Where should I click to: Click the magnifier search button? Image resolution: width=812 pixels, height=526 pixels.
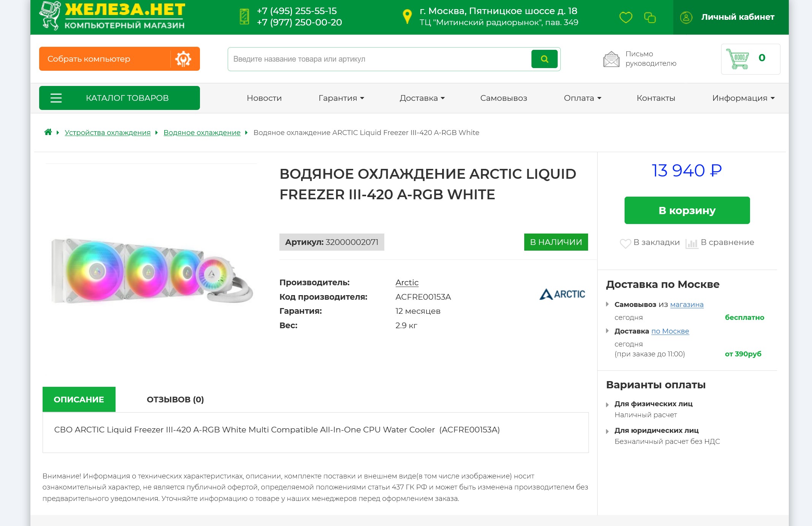coord(544,59)
